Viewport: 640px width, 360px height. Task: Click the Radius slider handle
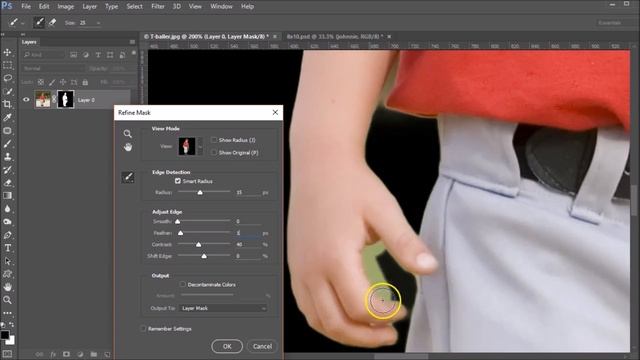coord(200,192)
